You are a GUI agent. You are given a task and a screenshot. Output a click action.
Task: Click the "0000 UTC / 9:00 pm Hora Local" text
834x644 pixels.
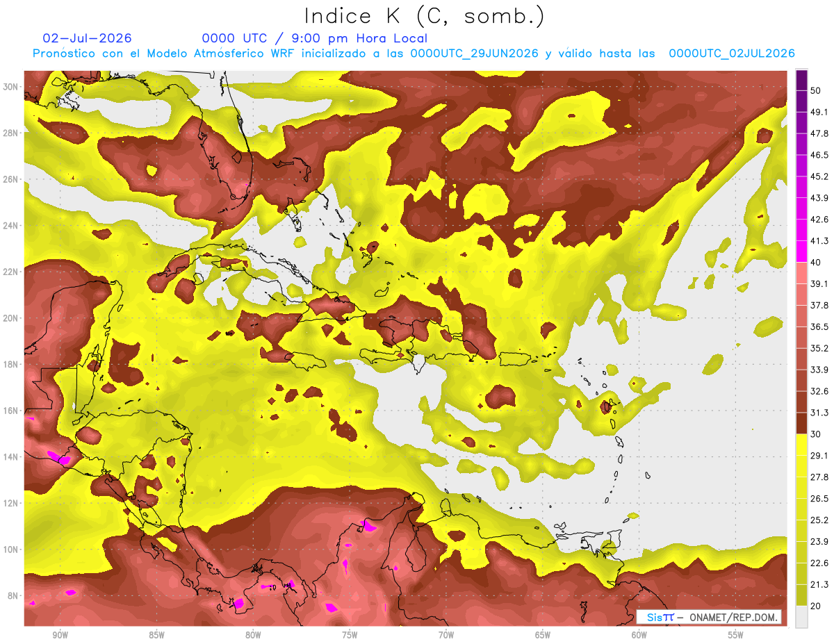pos(315,38)
